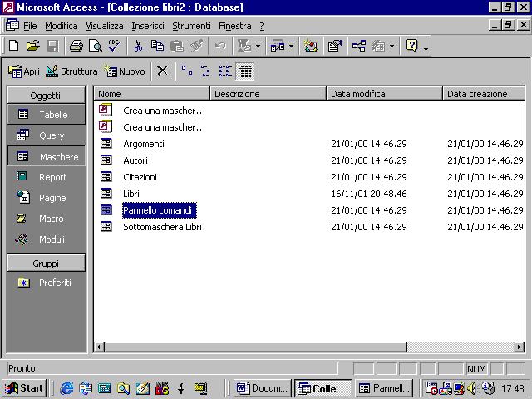Viewport: 532px width, 399px height.
Task: Switch to Large Icons view
Action: click(186, 71)
